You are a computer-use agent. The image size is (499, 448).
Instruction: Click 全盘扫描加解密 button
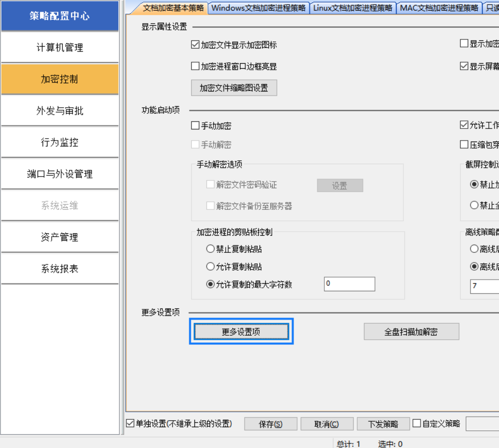tap(411, 332)
